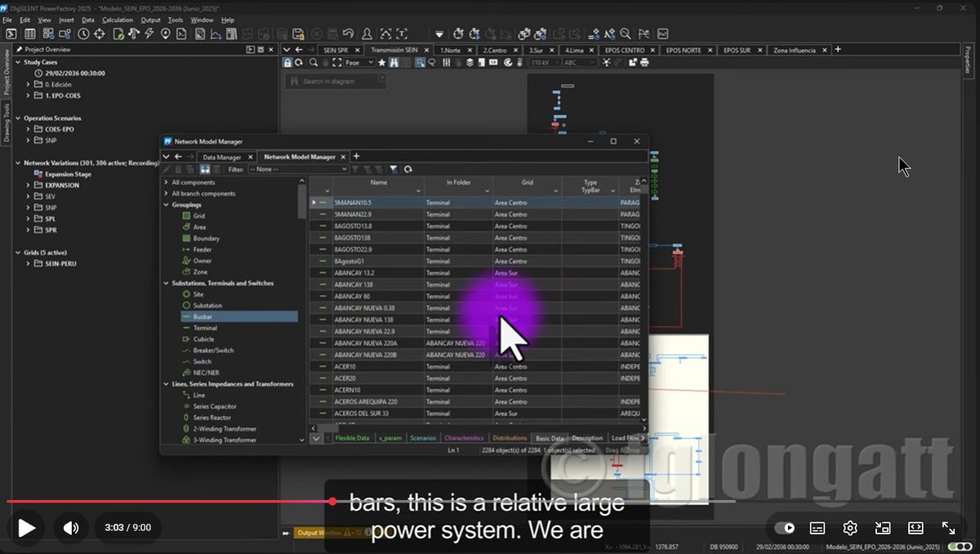Click the undo arrow in main toolbar
Screen dimensions: 980x554
pyautogui.click(x=349, y=34)
